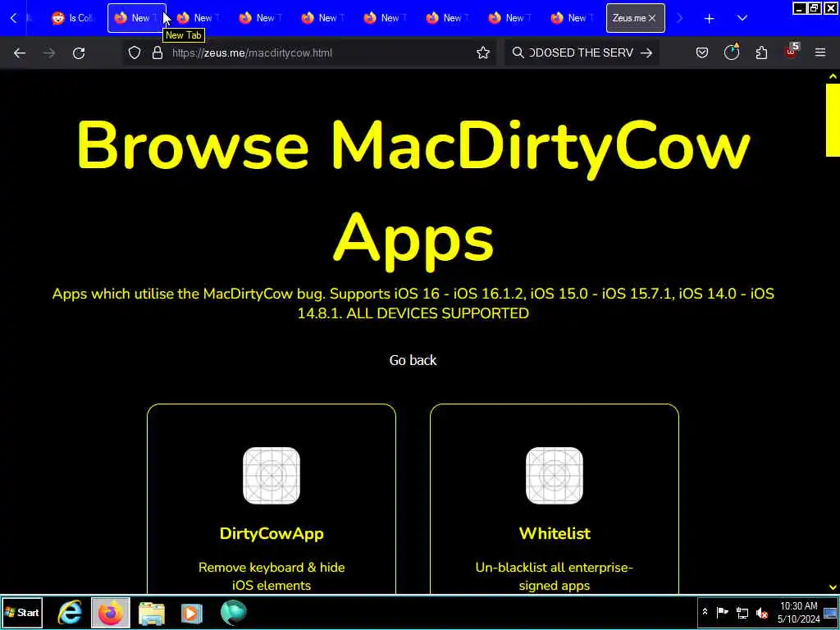Switch to the Reddit 'Is Col' tab

coord(72,18)
